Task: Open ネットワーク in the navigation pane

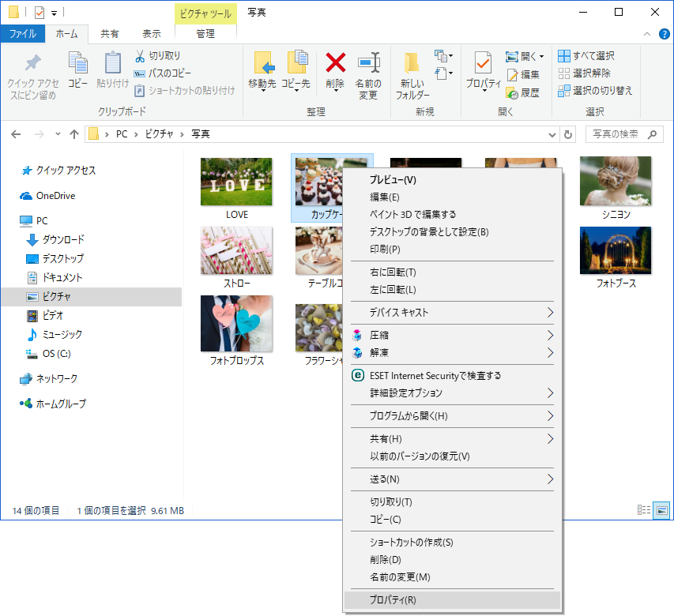Action: (x=48, y=378)
